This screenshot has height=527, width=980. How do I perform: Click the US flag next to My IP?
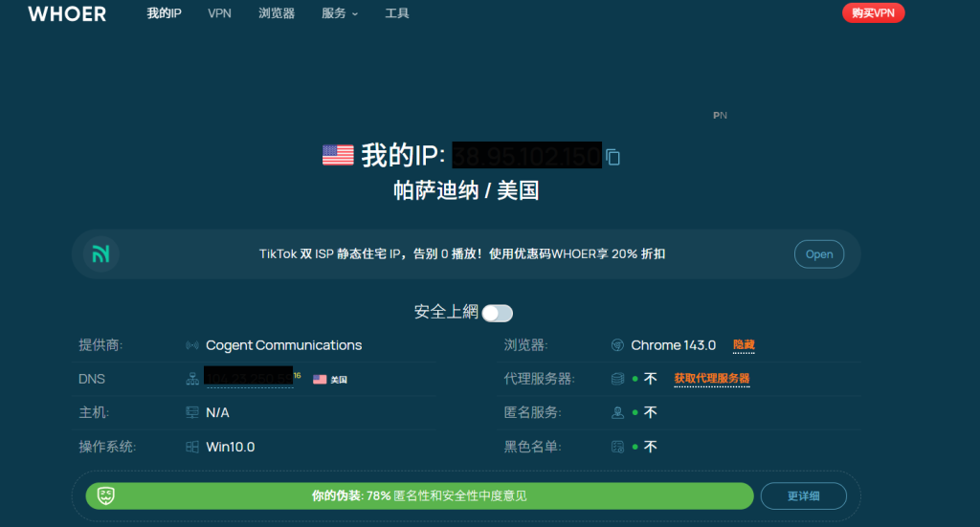[338, 155]
